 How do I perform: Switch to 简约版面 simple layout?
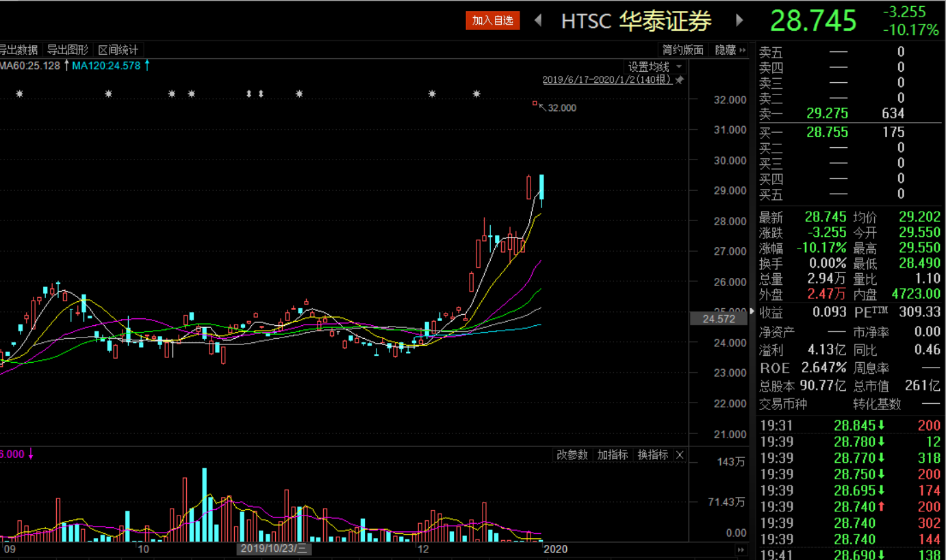pyautogui.click(x=682, y=50)
